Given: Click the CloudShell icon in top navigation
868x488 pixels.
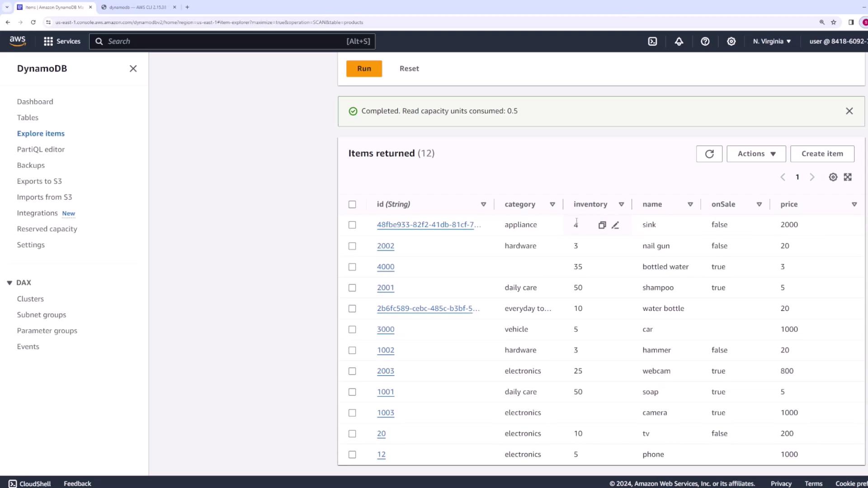Looking at the screenshot, I should tap(652, 41).
